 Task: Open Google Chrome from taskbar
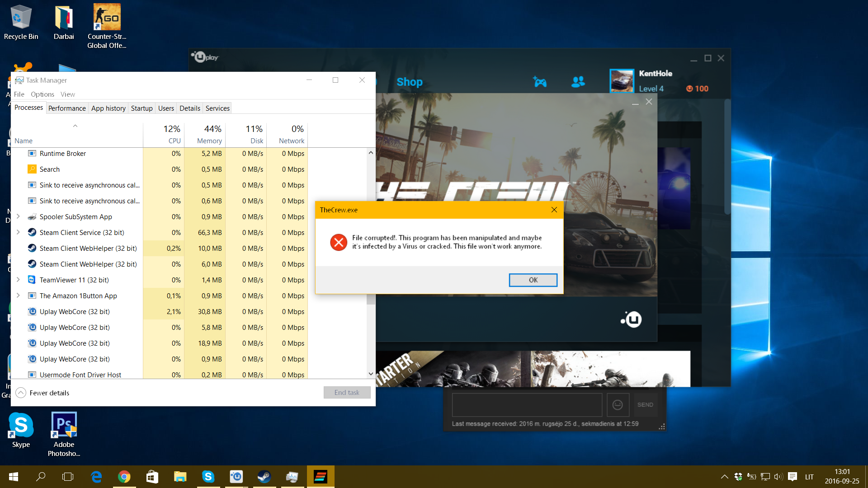pyautogui.click(x=124, y=477)
